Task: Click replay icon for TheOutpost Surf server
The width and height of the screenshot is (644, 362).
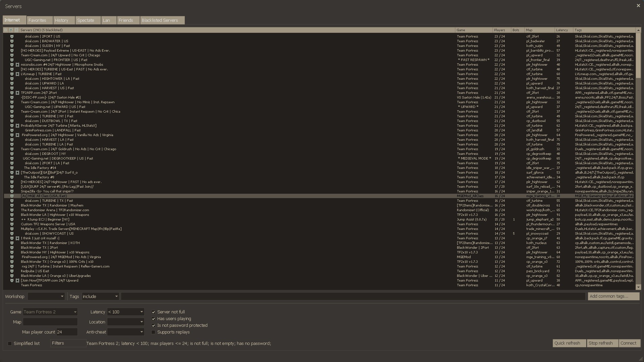Action: pyautogui.click(x=17, y=173)
